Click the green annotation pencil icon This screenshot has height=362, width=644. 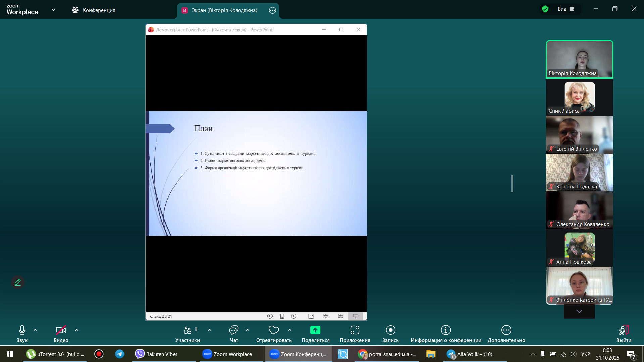pyautogui.click(x=18, y=282)
